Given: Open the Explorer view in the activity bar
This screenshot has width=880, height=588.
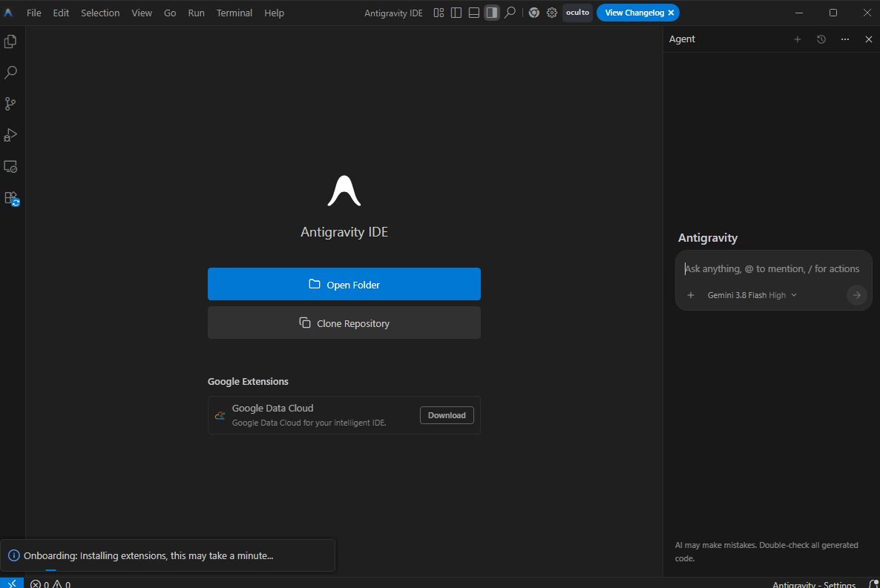Looking at the screenshot, I should click(10, 42).
